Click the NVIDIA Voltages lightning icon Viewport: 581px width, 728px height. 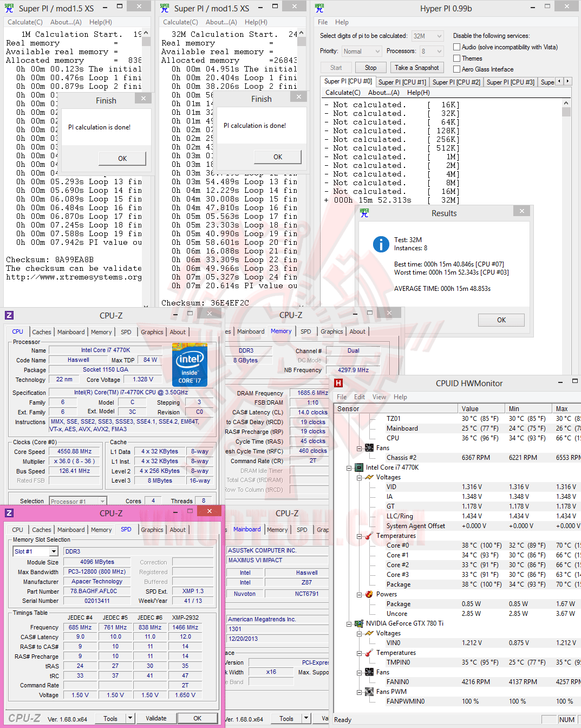pos(369,633)
